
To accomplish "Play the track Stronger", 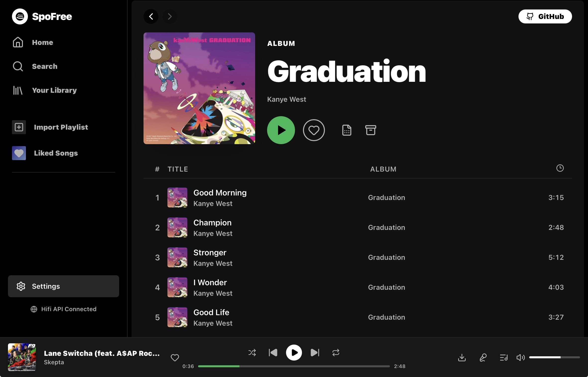I will coord(210,253).
